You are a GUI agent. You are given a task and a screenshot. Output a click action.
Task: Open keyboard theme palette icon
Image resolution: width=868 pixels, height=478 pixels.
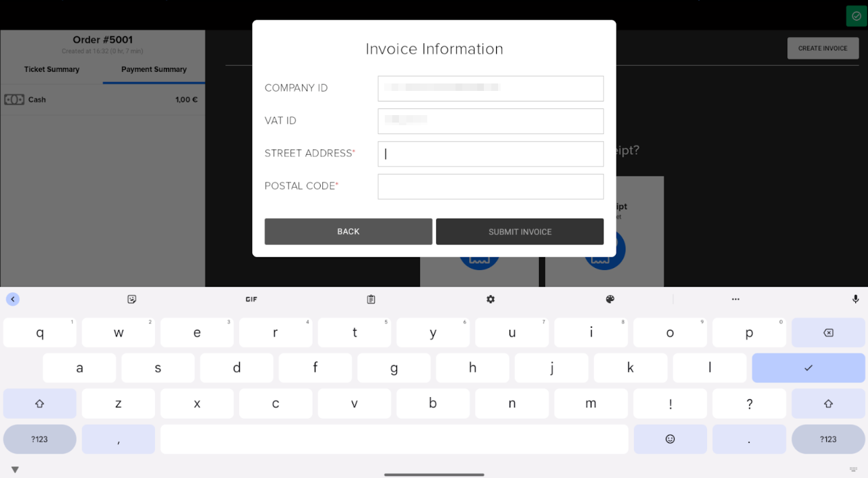tap(610, 299)
